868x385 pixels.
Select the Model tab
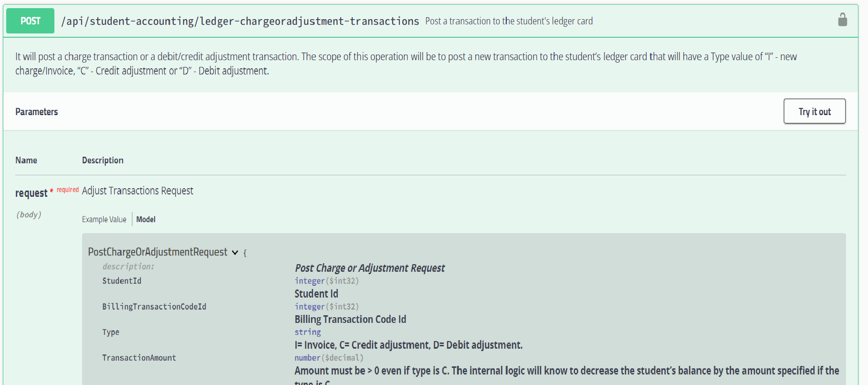pos(146,219)
